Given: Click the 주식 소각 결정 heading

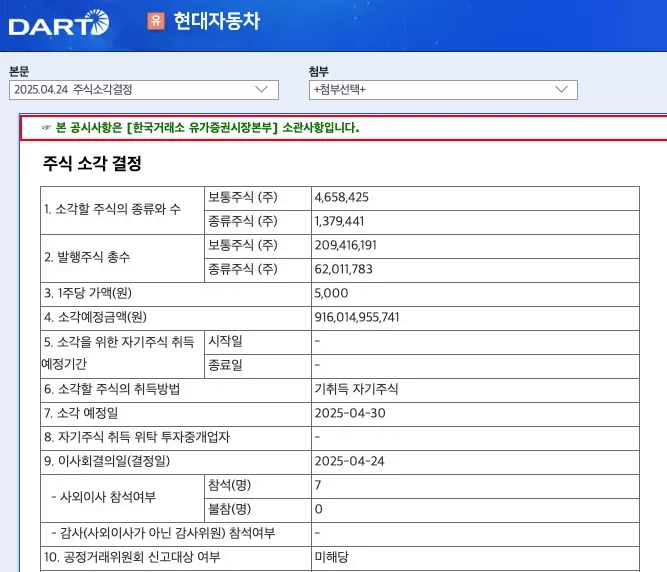Looking at the screenshot, I should pyautogui.click(x=92, y=163).
